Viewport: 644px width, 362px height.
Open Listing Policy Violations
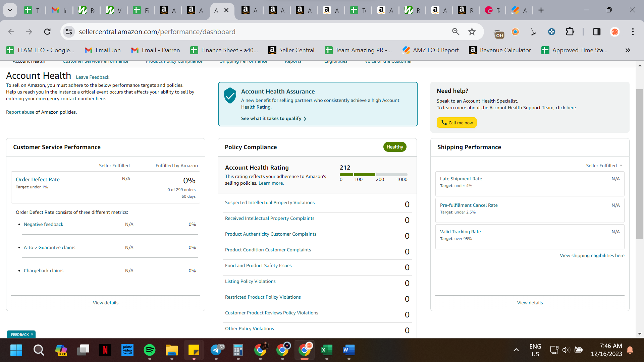pyautogui.click(x=250, y=281)
